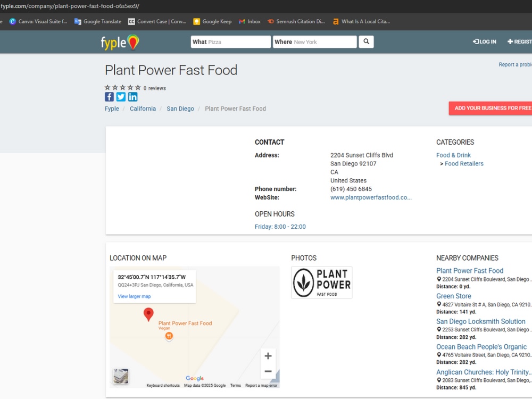Switch map to satellite layer thumbnail
The width and height of the screenshot is (532, 399).
point(121,376)
